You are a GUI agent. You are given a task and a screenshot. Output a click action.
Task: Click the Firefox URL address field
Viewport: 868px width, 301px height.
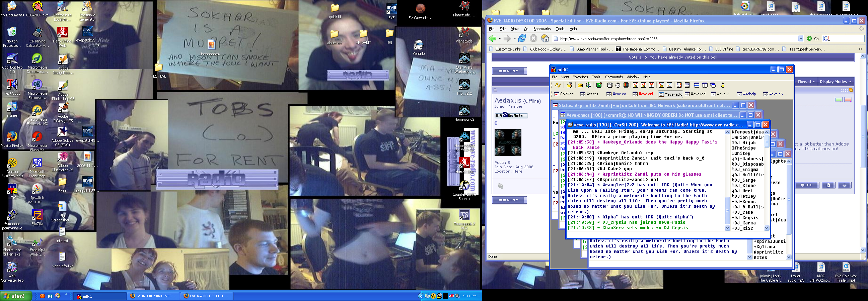coord(678,39)
